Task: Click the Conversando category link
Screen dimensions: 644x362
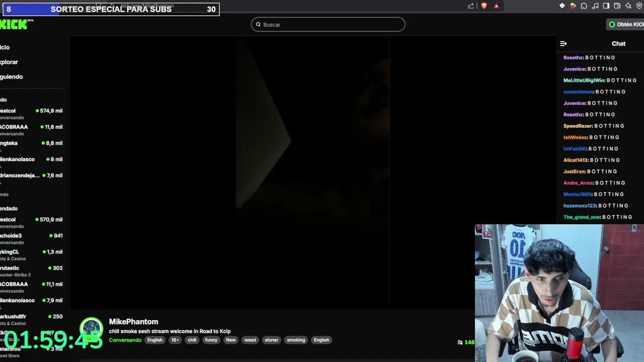Action: pyautogui.click(x=125, y=340)
